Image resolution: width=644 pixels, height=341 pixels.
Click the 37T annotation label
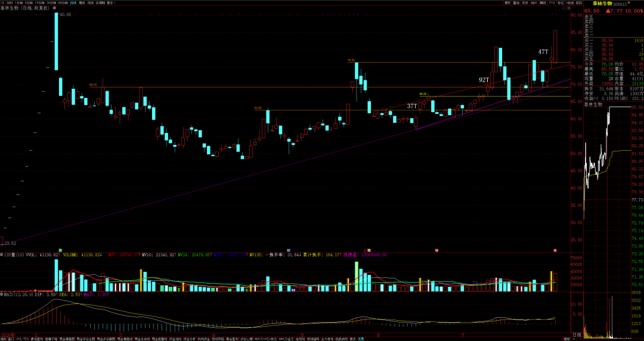(412, 106)
